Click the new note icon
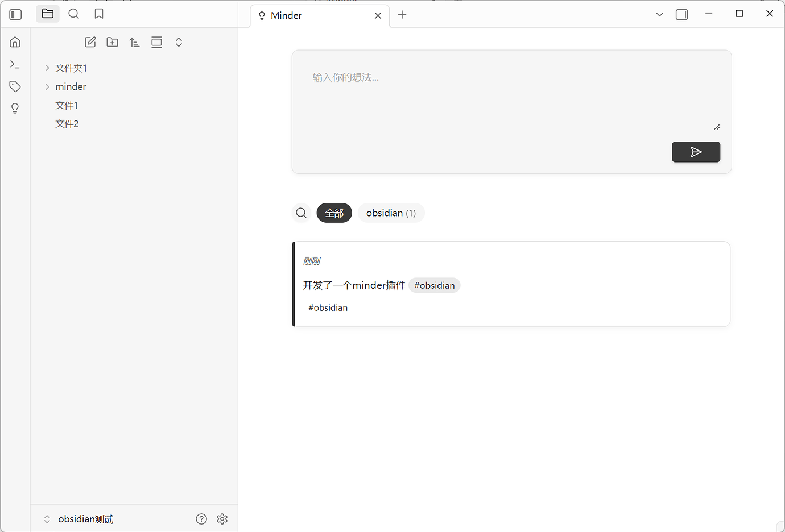The image size is (785, 532). pyautogui.click(x=90, y=42)
